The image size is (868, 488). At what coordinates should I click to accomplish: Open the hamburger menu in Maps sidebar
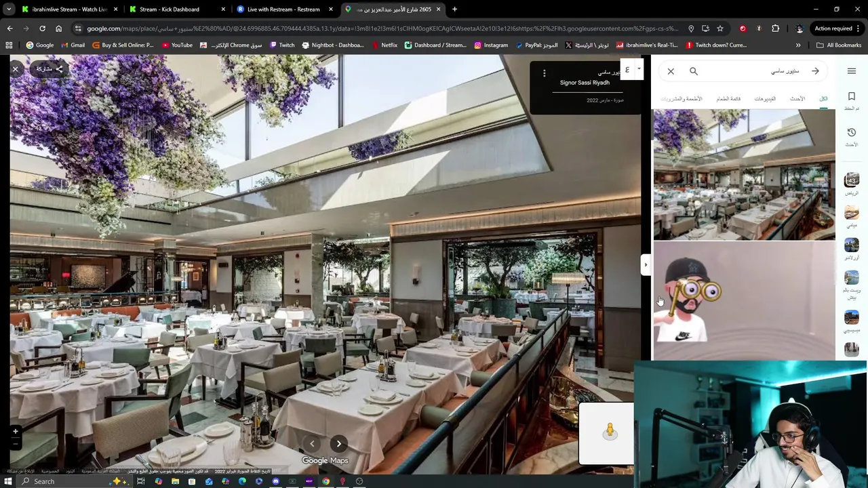coord(852,71)
